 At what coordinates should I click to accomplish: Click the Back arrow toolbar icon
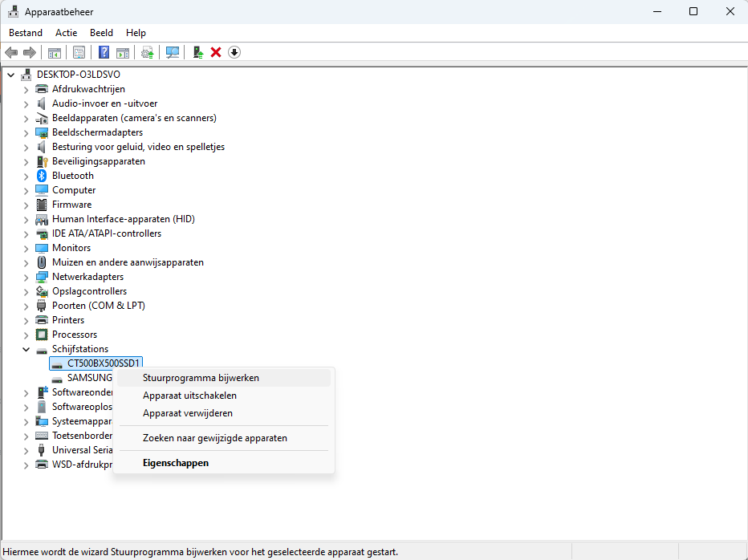tap(11, 52)
